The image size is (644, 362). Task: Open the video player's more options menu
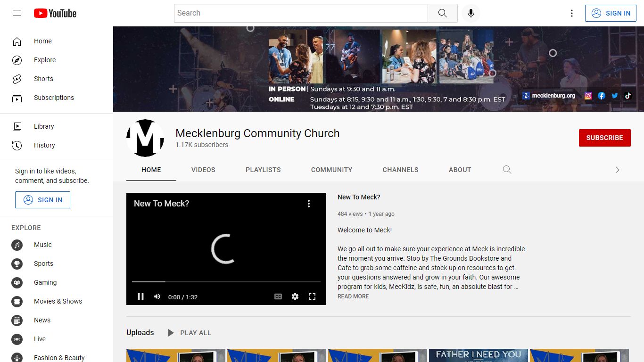click(309, 204)
